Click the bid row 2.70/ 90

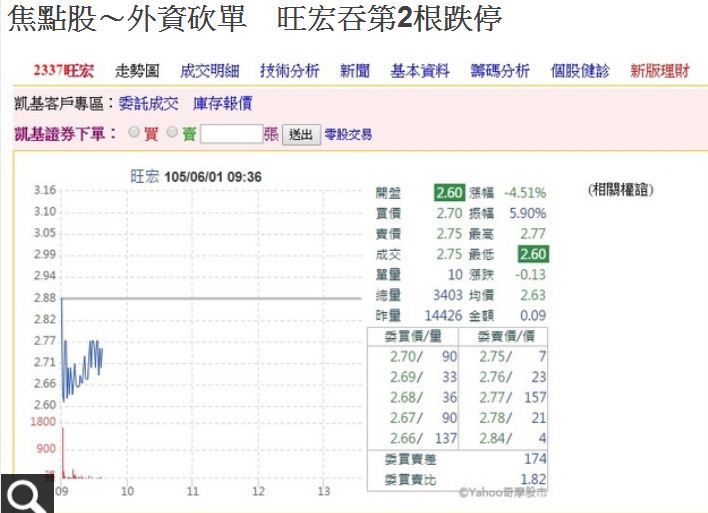pos(424,356)
